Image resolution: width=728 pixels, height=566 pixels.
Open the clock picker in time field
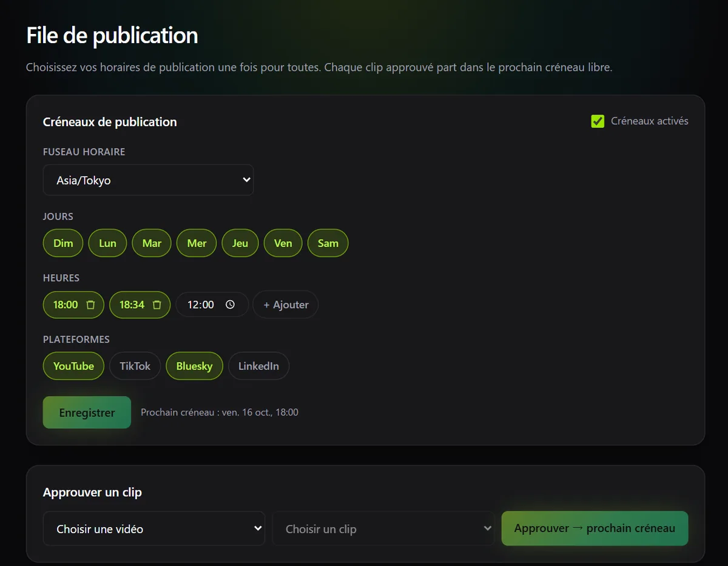tap(230, 305)
